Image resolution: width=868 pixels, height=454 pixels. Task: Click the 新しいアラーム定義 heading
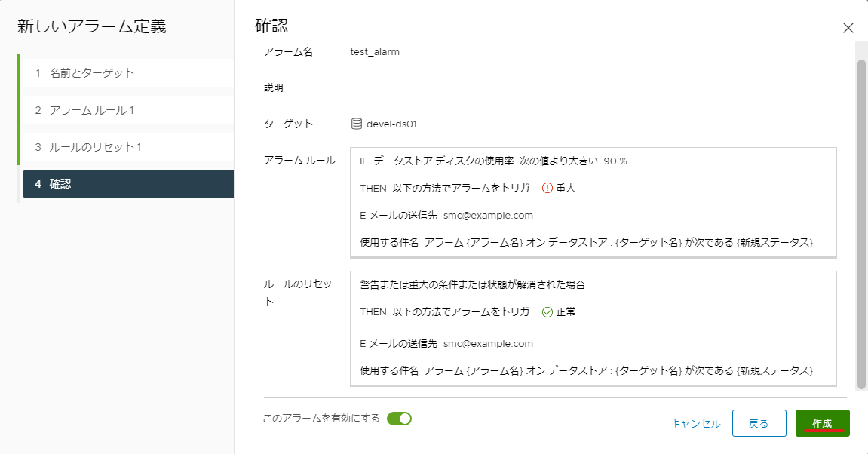tap(91, 26)
